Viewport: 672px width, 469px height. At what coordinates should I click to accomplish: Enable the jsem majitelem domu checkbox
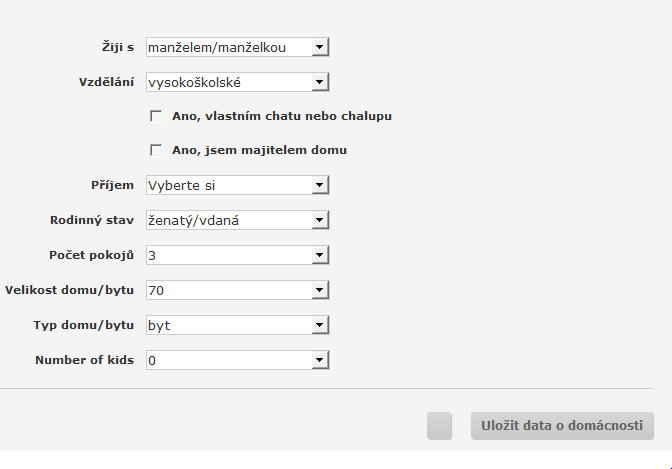click(x=156, y=150)
